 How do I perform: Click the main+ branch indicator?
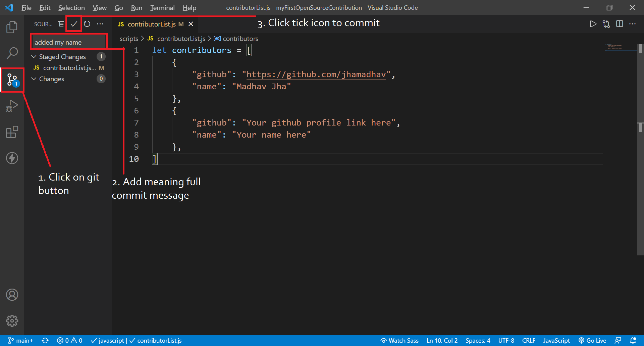click(x=20, y=341)
